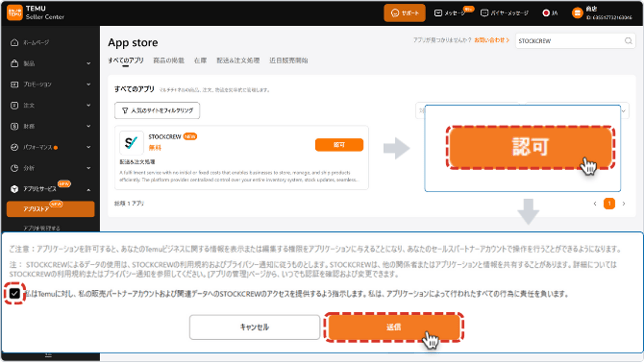Click the プロモーション sidebar icon

pyautogui.click(x=14, y=84)
